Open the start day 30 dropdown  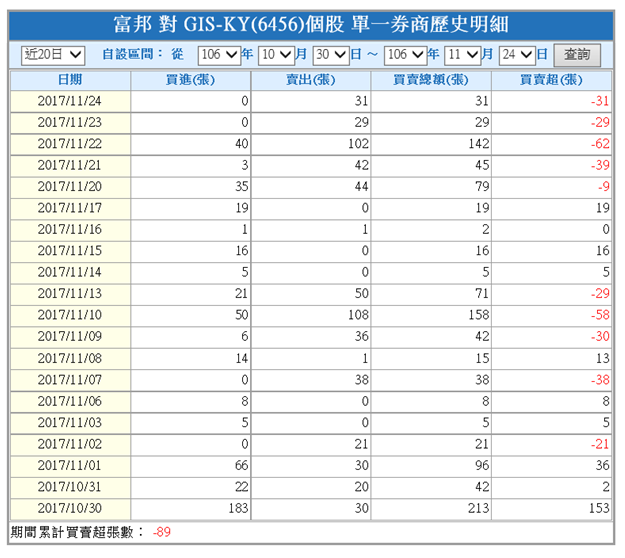pyautogui.click(x=331, y=55)
